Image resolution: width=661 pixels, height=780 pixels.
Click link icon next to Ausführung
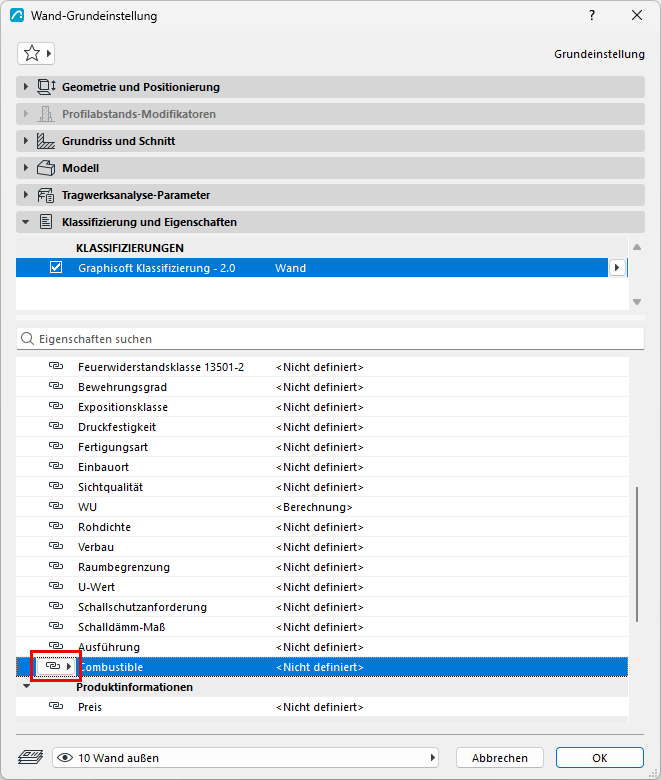point(56,646)
